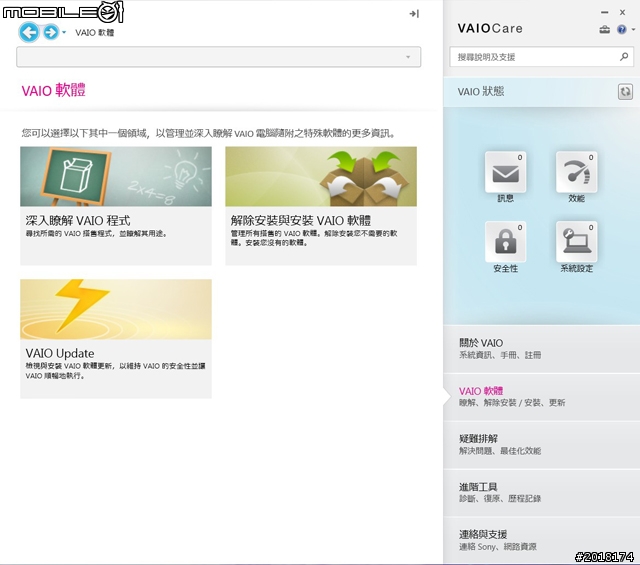Click the 搜尋說明及支援 search field
Screen dimensions: 640x565
(542, 57)
